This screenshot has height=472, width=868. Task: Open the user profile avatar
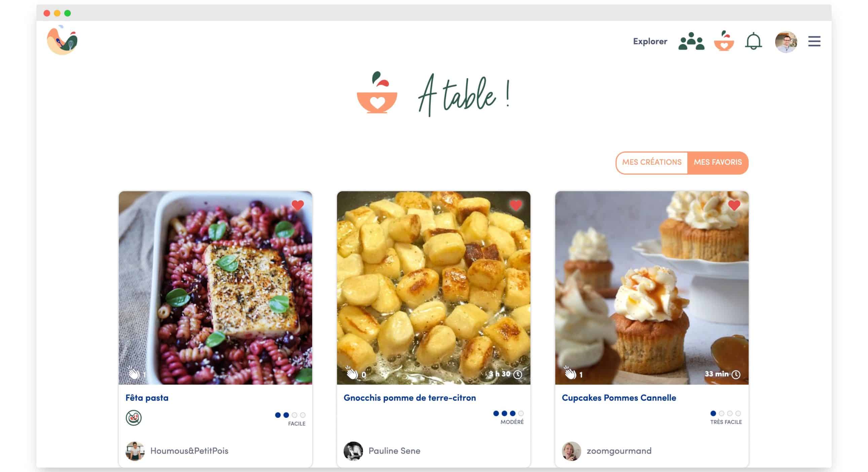pos(786,42)
